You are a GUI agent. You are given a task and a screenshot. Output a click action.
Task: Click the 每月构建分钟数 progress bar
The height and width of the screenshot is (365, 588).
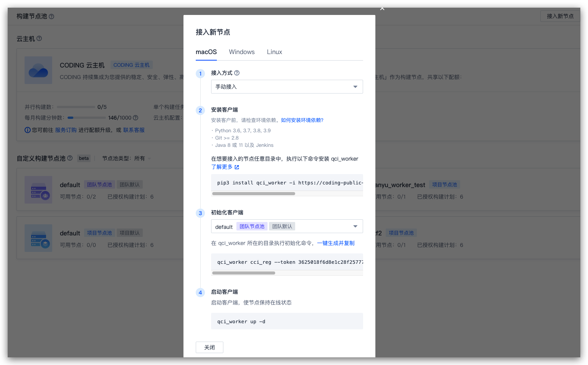pyautogui.click(x=87, y=118)
